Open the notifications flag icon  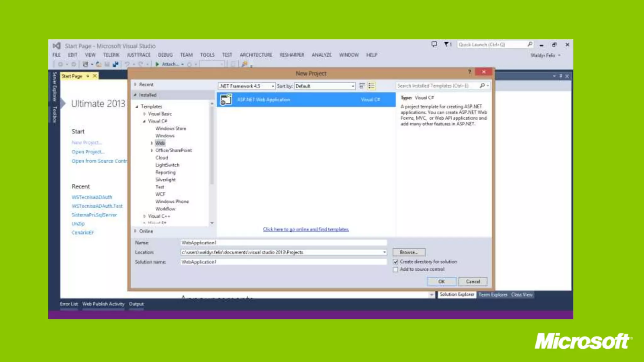coord(447,44)
